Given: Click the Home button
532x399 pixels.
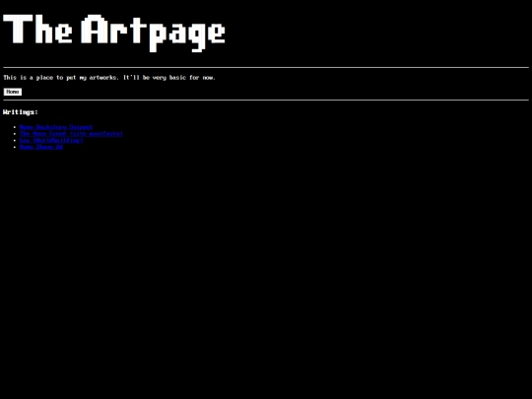Looking at the screenshot, I should [x=13, y=92].
